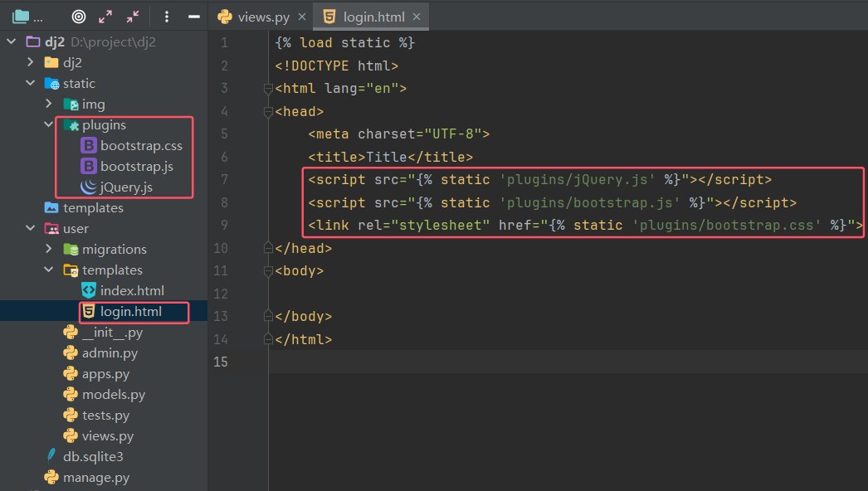Click 'plugins/jQuery.js' string in code
This screenshot has width=868, height=491.
click(x=577, y=180)
